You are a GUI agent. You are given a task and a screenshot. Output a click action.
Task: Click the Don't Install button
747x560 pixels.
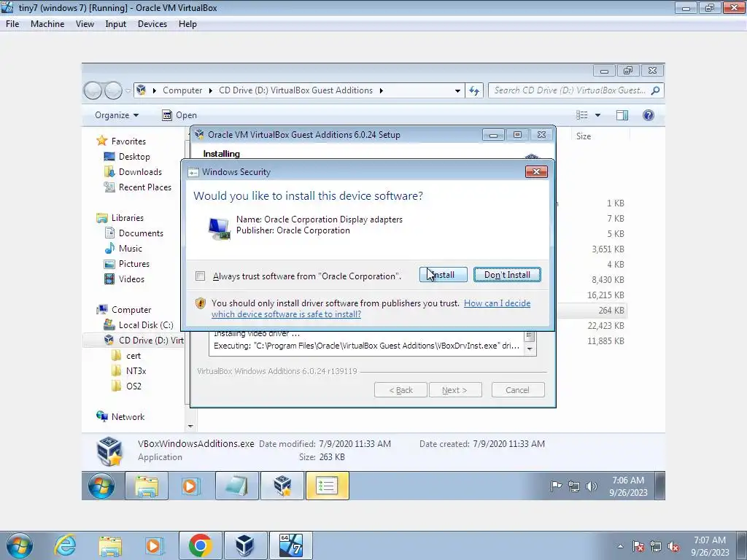507,275
